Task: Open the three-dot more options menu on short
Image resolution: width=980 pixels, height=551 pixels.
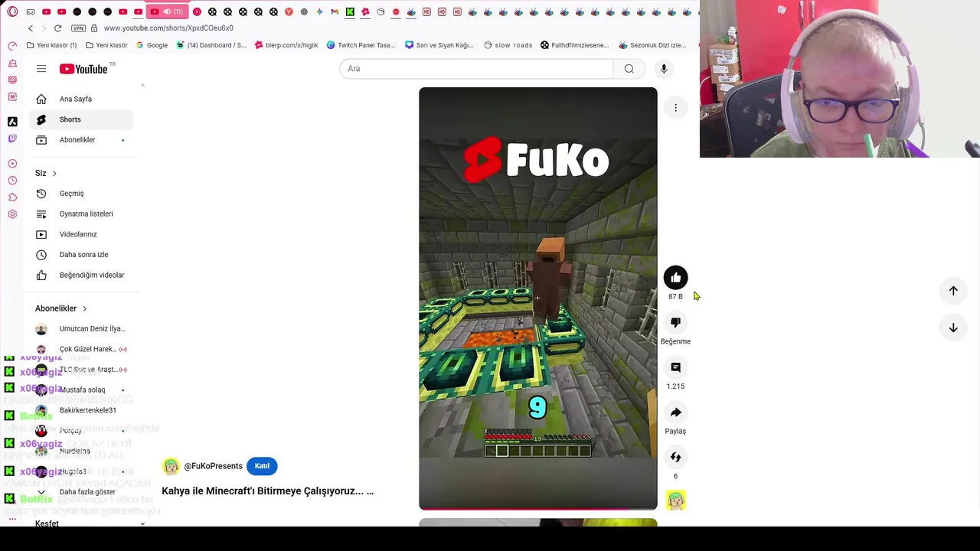Action: click(675, 108)
